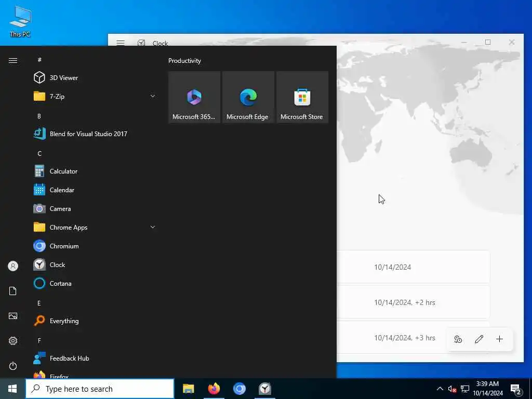The width and height of the screenshot is (532, 399).
Task: Open Calendar app
Action: coord(95,190)
